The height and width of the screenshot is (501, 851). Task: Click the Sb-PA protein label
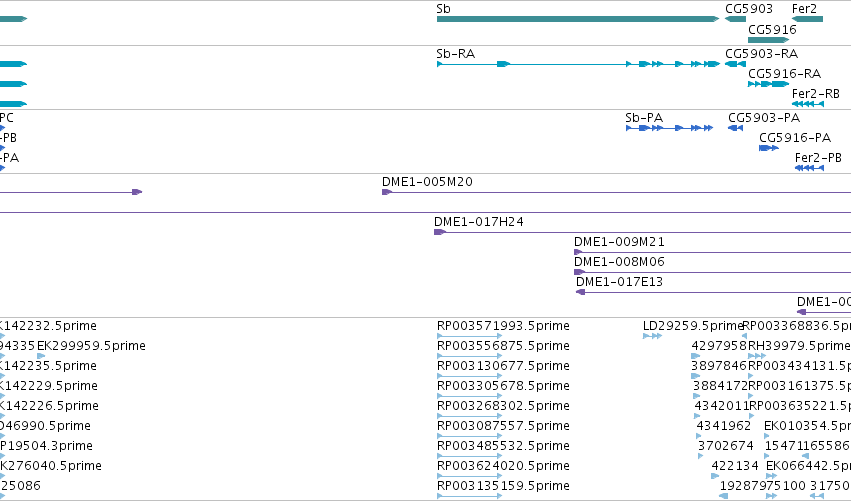(644, 118)
